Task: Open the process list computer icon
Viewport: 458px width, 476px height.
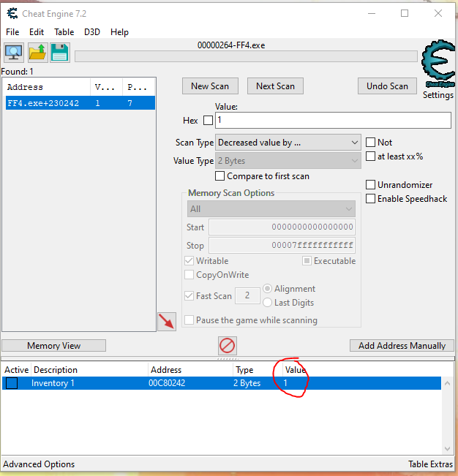Action: [14, 53]
